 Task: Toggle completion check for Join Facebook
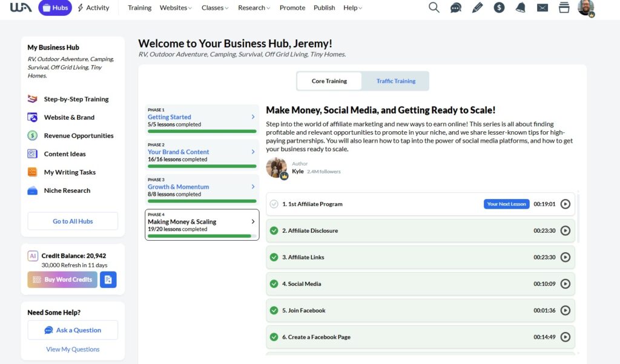[274, 310]
